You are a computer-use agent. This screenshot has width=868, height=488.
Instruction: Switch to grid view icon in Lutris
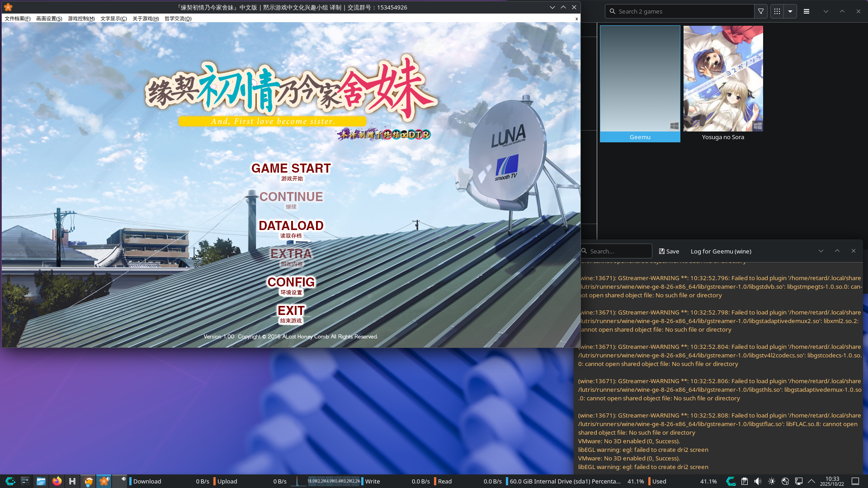(777, 11)
